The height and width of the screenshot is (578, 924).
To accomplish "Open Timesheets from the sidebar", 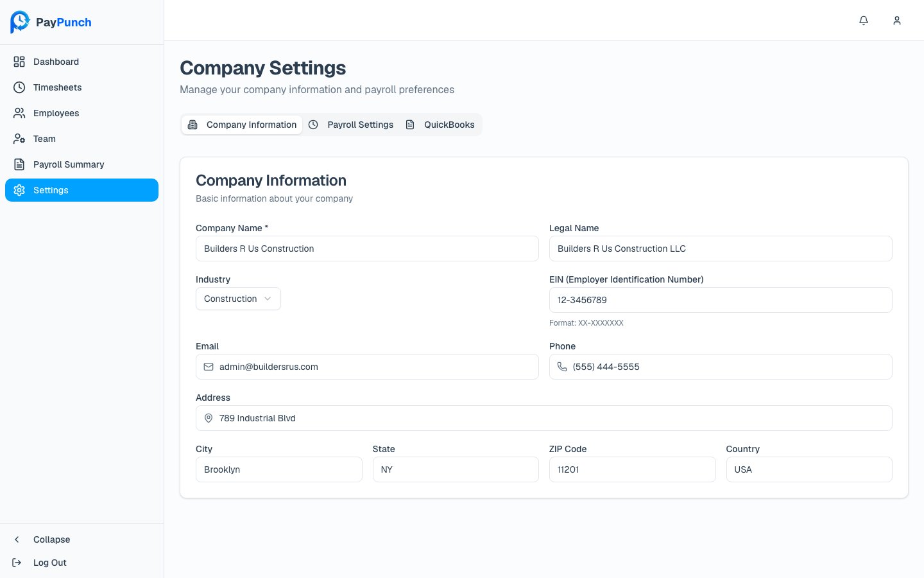I will click(81, 87).
